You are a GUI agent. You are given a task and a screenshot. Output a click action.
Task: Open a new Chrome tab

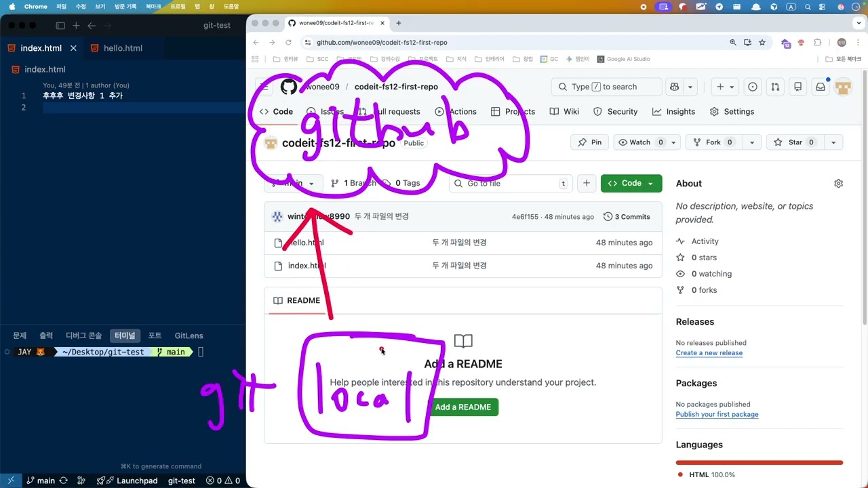click(399, 23)
